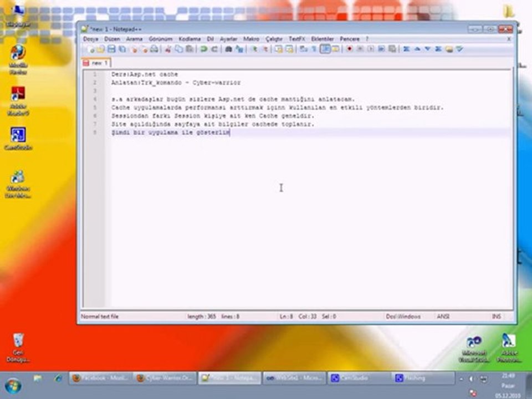Open the Dosya menu

[90, 39]
